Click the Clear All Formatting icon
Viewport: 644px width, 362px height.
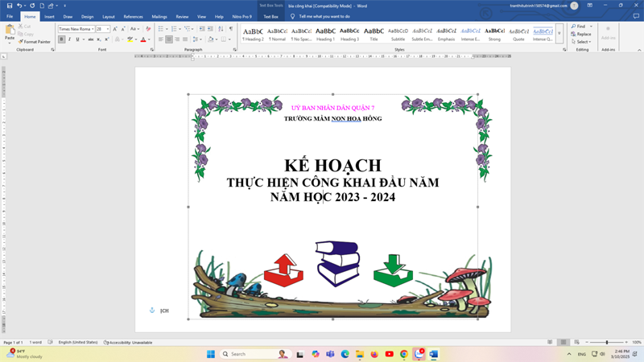pos(148,29)
